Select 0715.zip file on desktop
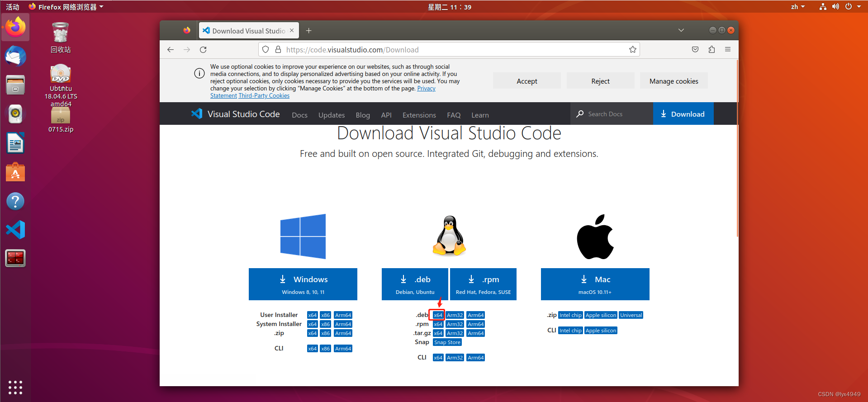 coord(61,120)
